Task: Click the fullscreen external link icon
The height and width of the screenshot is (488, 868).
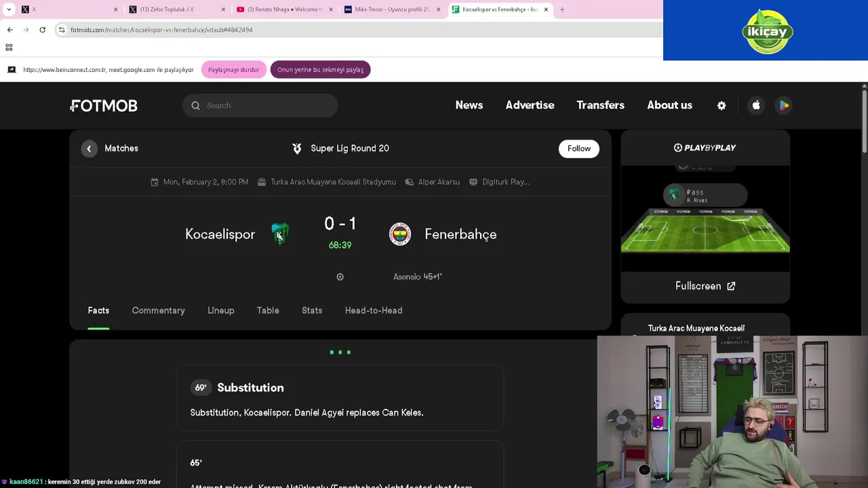Action: pos(731,286)
